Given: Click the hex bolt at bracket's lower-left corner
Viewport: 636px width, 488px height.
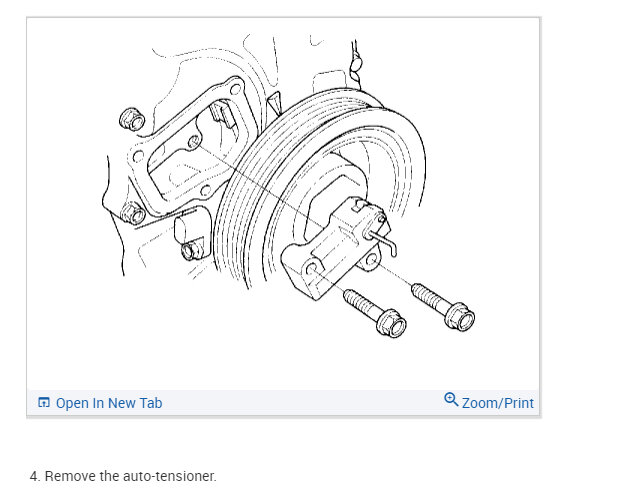Looking at the screenshot, I should point(133,214).
